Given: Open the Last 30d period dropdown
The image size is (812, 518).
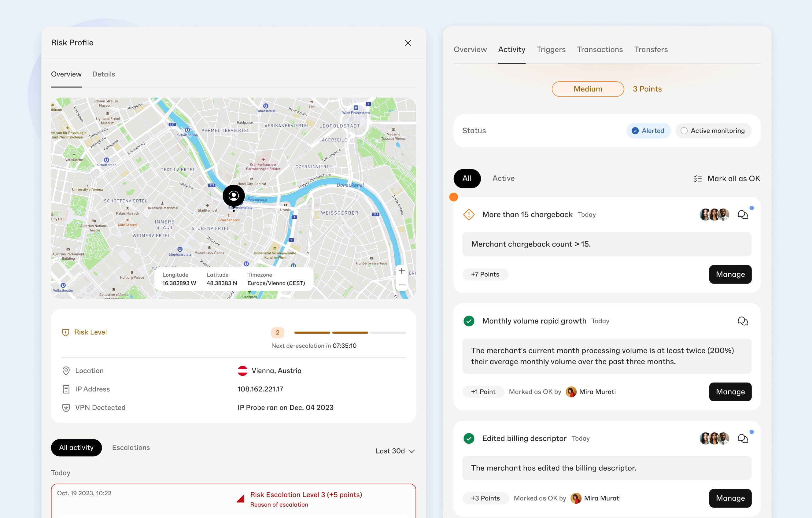Looking at the screenshot, I should tap(395, 451).
